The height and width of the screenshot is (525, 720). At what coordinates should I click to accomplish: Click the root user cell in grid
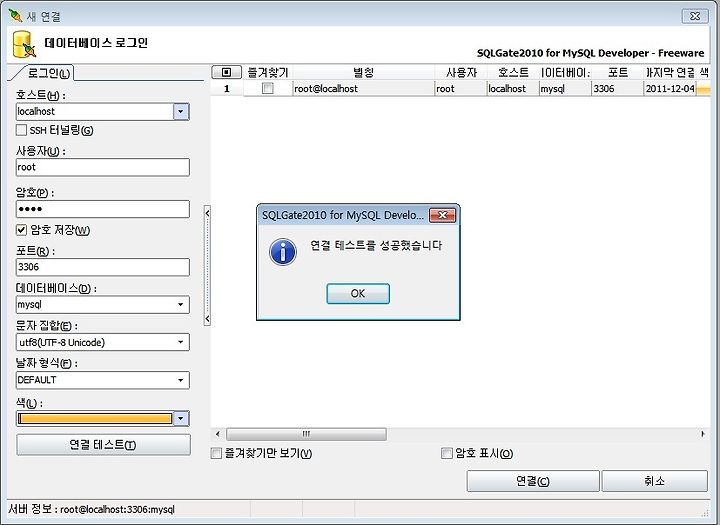[x=461, y=89]
